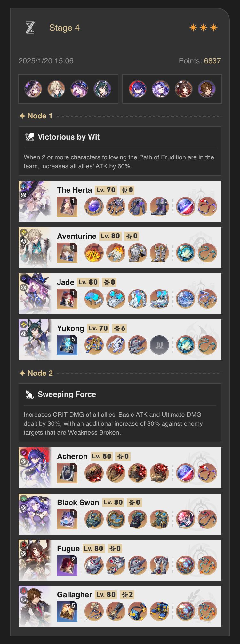The image size is (240, 644).
Task: Click The Herta's light cone icon
Action: point(67,207)
